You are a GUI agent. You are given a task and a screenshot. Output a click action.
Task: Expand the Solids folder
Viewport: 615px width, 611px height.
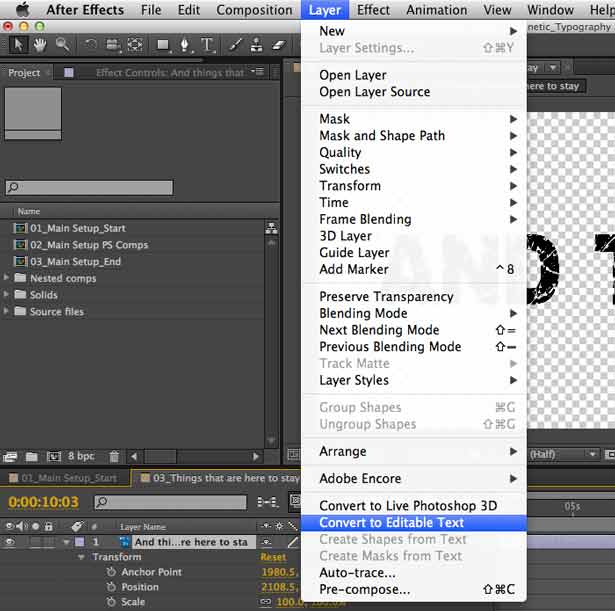(6, 294)
